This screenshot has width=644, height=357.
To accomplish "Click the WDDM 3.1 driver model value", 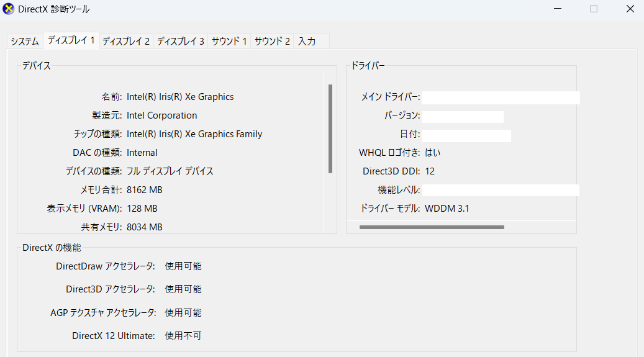I will coord(447,209).
